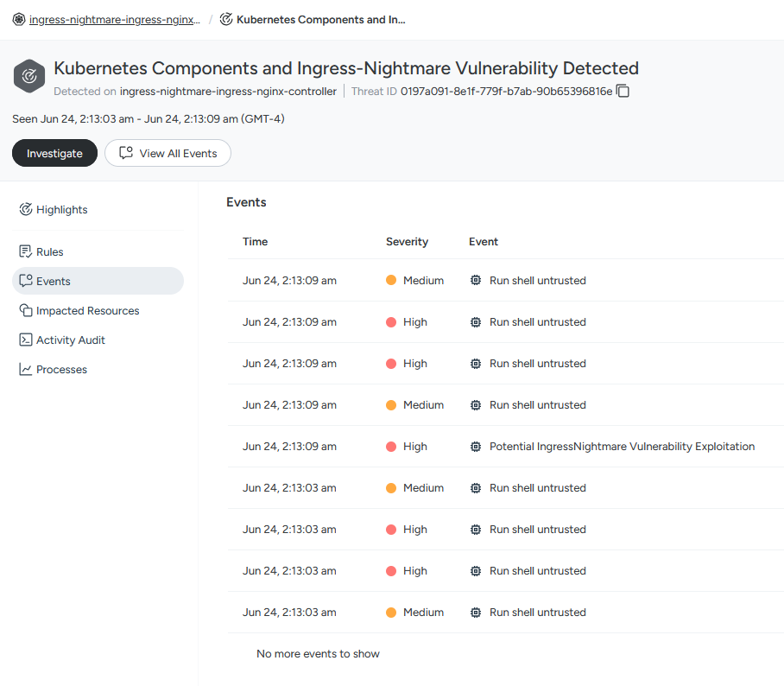This screenshot has height=686, width=784.
Task: Click the Rules checklist icon in the sidebar
Action: click(x=26, y=251)
